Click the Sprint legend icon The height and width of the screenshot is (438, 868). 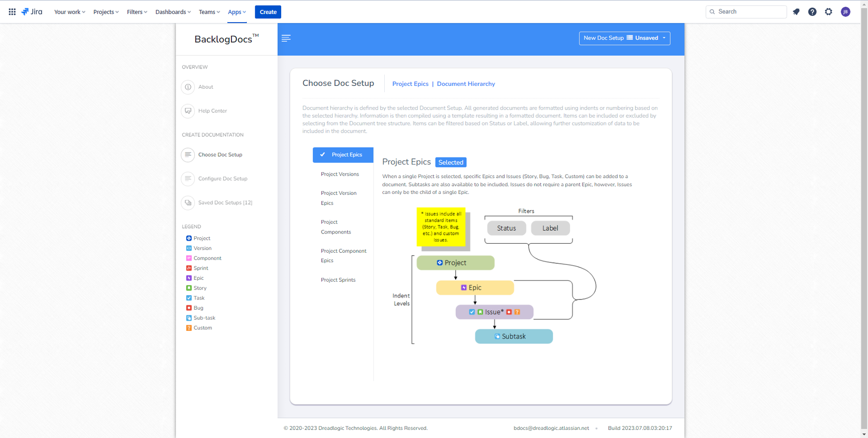[189, 268]
